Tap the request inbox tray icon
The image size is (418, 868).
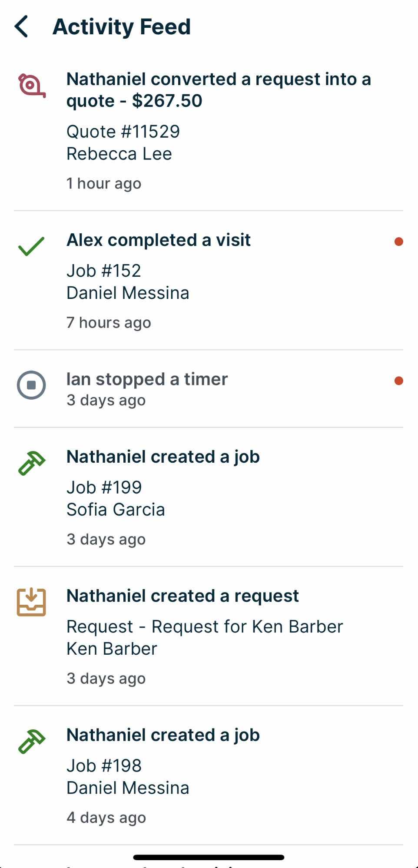pyautogui.click(x=31, y=602)
